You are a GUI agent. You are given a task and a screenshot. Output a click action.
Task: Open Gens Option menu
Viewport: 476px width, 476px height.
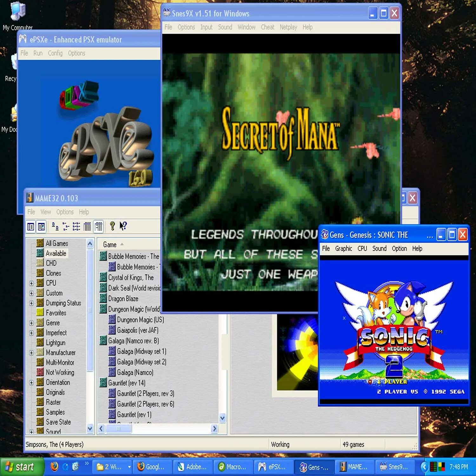click(x=399, y=248)
